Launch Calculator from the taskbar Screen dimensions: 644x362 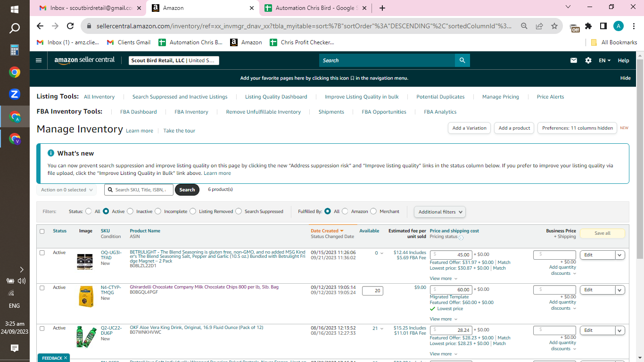tap(15, 50)
